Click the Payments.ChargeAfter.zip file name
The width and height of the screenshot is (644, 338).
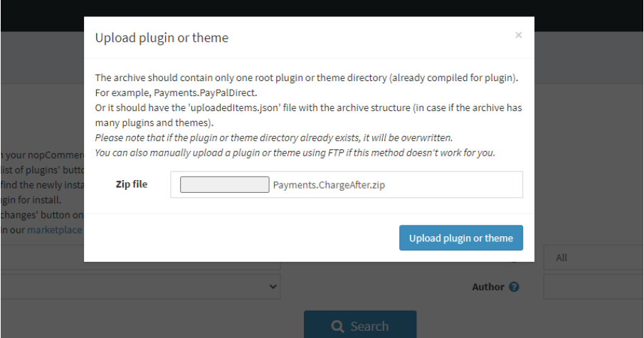point(329,185)
